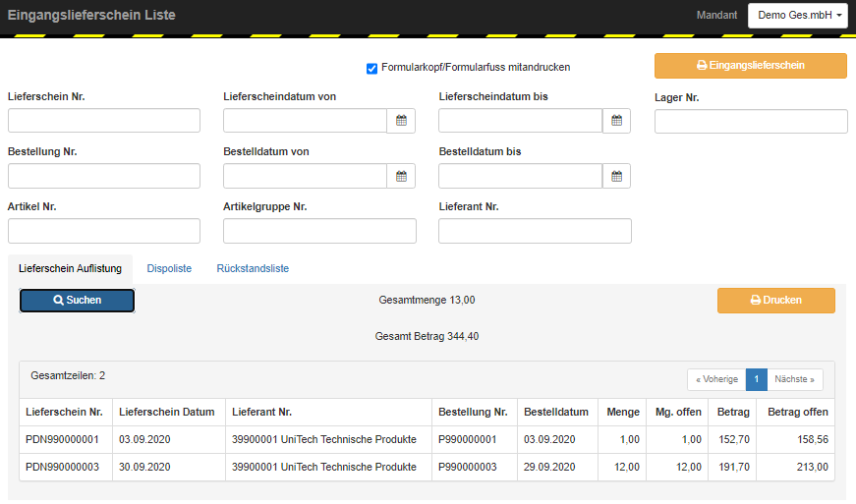The width and height of the screenshot is (856, 504).
Task: Focus the Lieferschein Nr. input field
Action: 104,121
